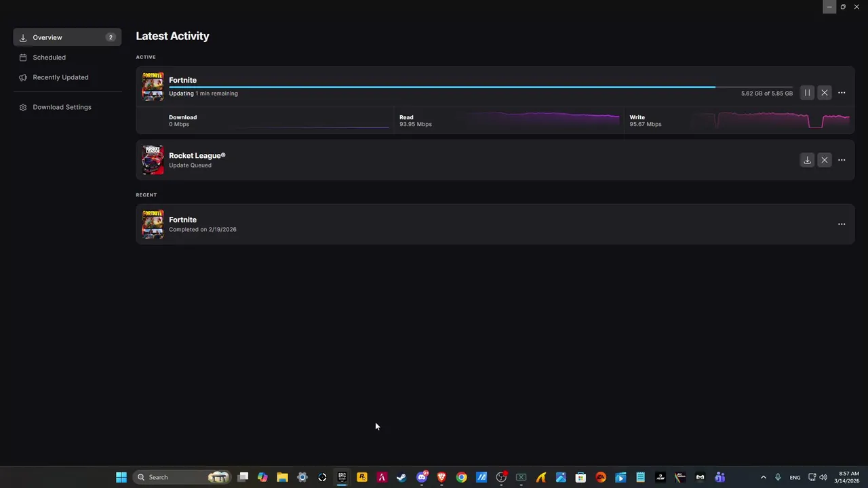Open Microsoft Teams from the taskbar
Image resolution: width=868 pixels, height=488 pixels.
click(x=719, y=477)
